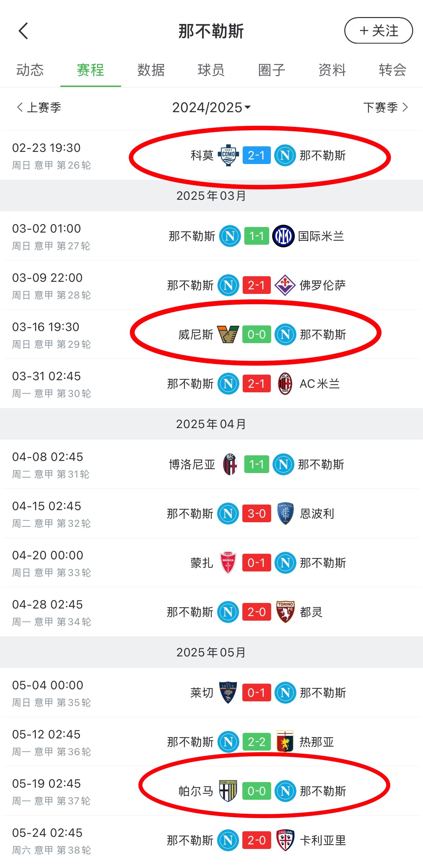Tap the Torino bull crest

[285, 611]
